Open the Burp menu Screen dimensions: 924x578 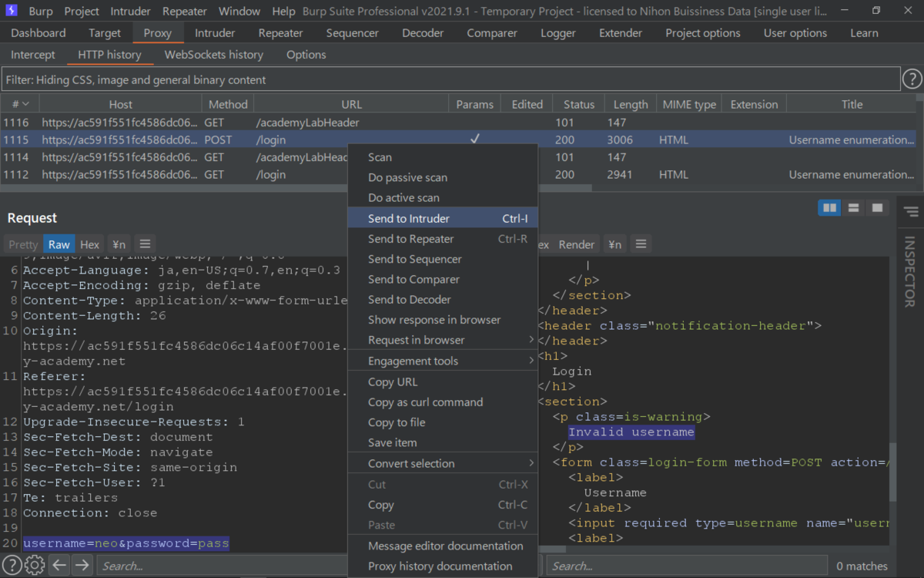pyautogui.click(x=41, y=12)
